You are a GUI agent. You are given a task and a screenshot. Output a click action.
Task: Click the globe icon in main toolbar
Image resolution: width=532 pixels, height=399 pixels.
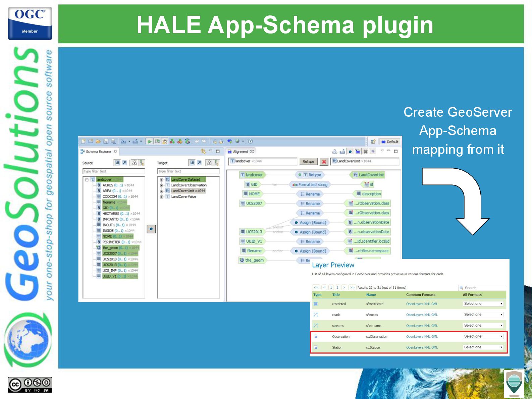(x=237, y=141)
